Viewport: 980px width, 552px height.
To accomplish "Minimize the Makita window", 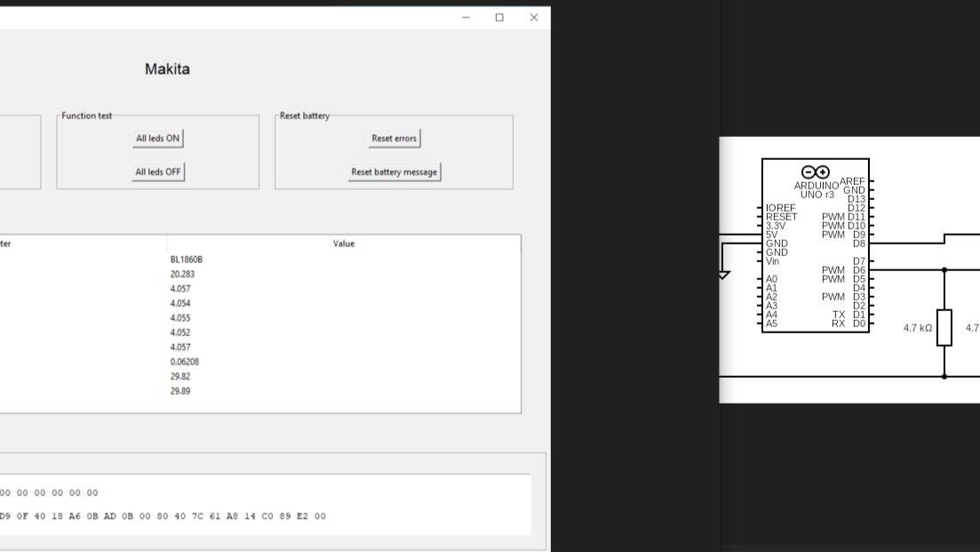I will tap(466, 18).
